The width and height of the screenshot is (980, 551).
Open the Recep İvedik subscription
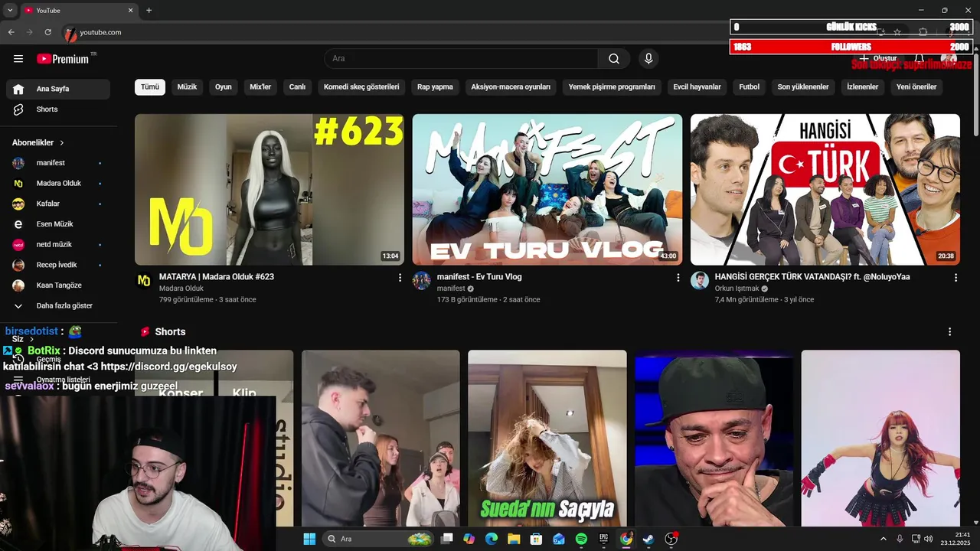coord(58,265)
